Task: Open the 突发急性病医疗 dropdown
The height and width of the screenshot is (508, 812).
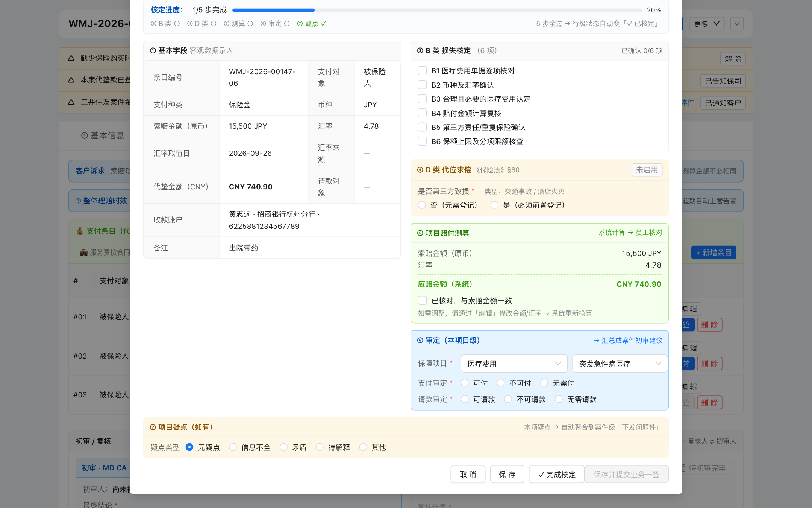Action: pyautogui.click(x=620, y=364)
